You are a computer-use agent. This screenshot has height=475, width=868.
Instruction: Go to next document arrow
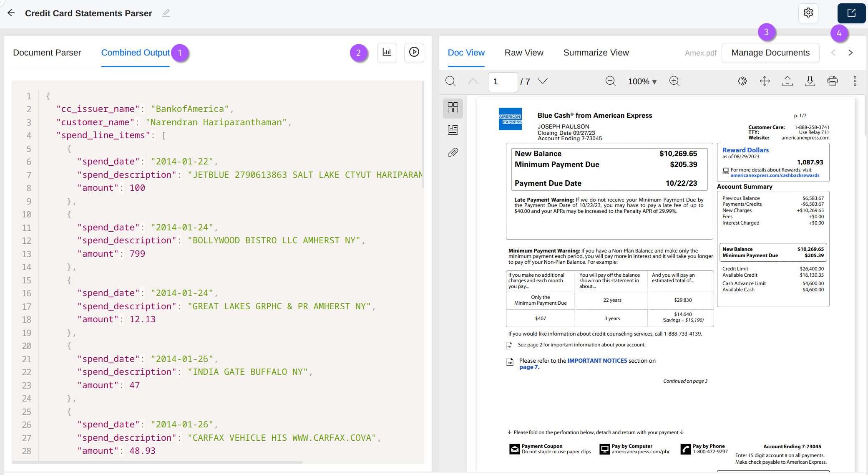coord(850,53)
